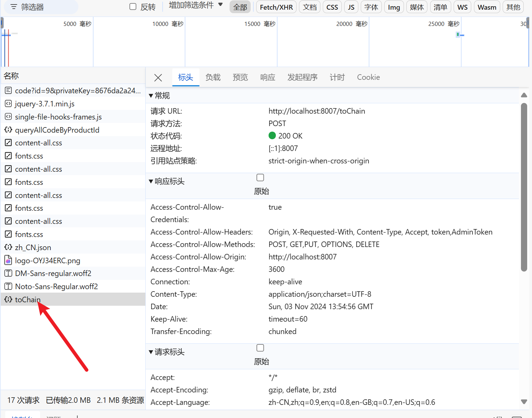532x418 pixels.
Task: Click the request URL http://localhost:8007/toChain
Action: click(x=317, y=111)
